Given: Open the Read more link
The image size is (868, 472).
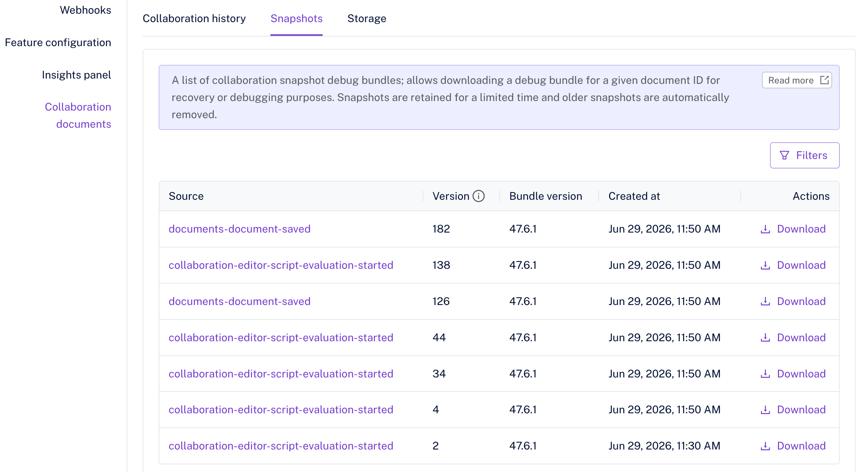Looking at the screenshot, I should point(797,80).
